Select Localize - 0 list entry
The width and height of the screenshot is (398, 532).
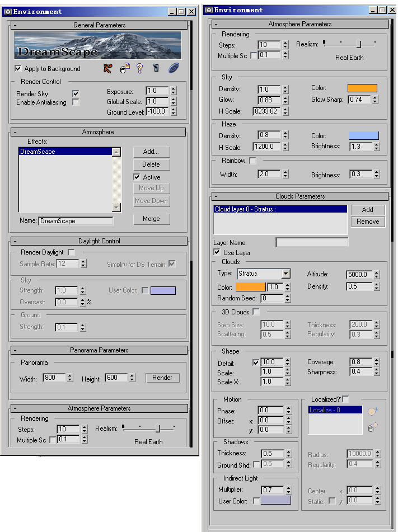click(335, 410)
